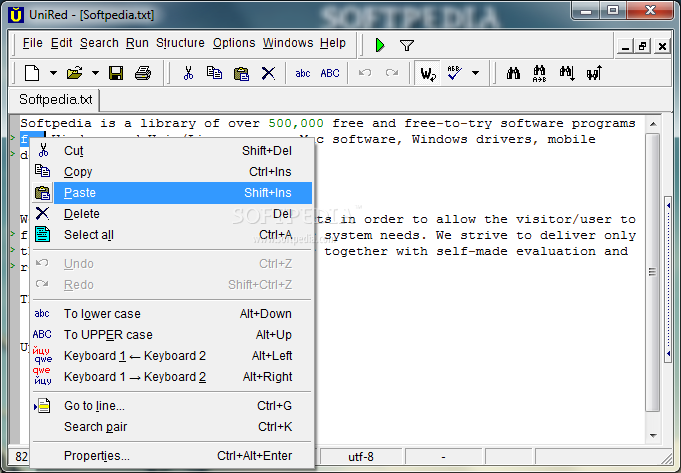This screenshot has height=473, width=681.
Task: Open the Run menu
Action: (x=137, y=43)
